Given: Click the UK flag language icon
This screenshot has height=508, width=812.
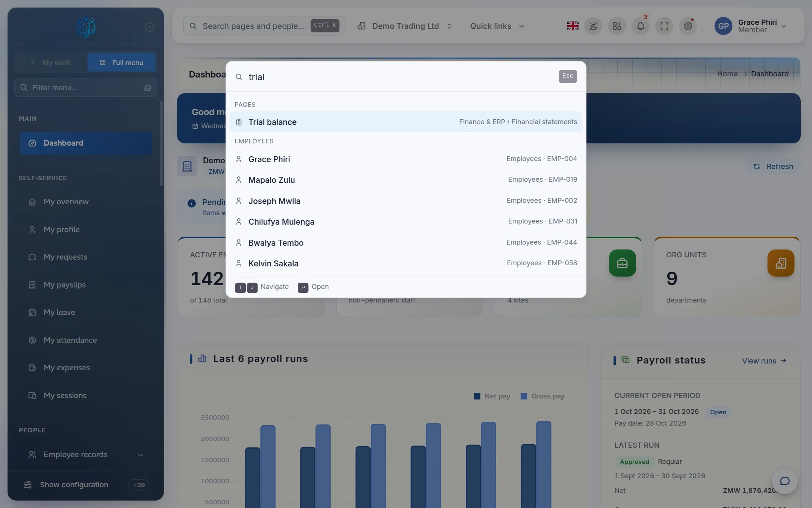Looking at the screenshot, I should pos(573,26).
